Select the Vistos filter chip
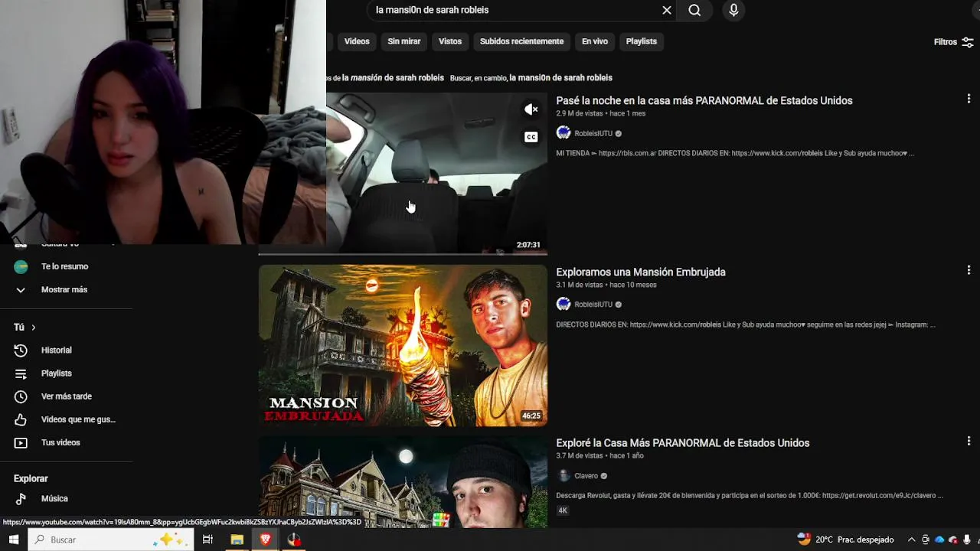Screen dimensions: 980x551 (x=450, y=41)
